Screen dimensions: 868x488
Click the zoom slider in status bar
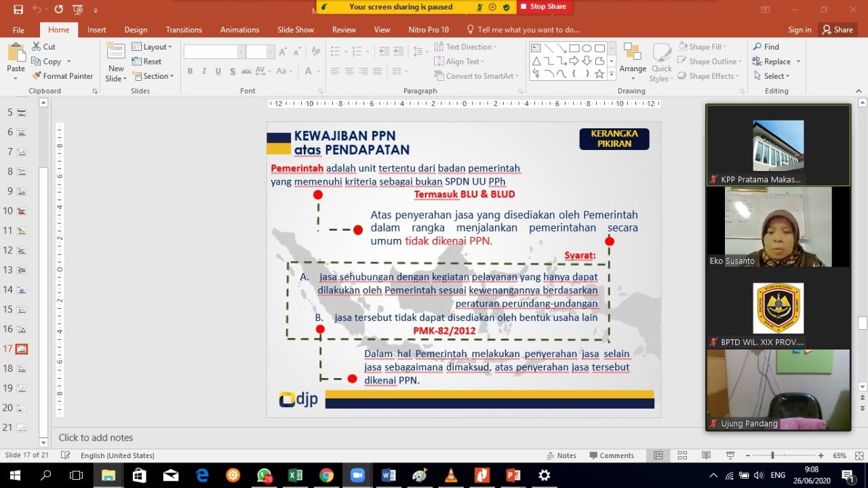click(772, 455)
